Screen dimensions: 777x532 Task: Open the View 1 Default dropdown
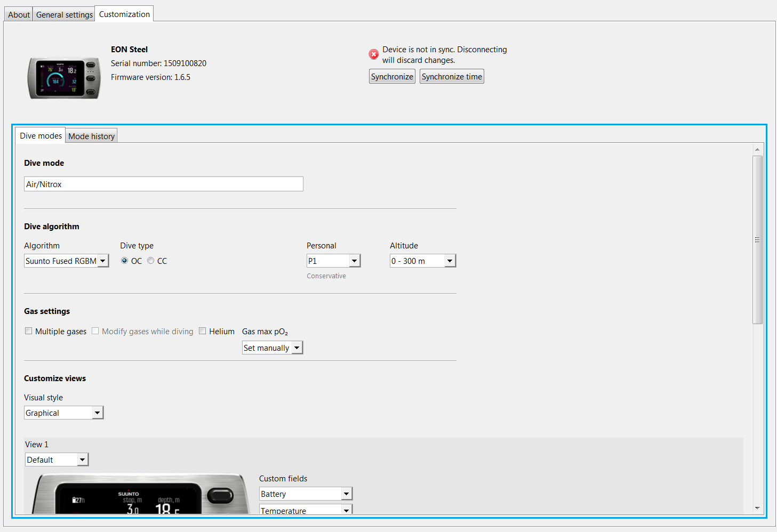pyautogui.click(x=57, y=460)
